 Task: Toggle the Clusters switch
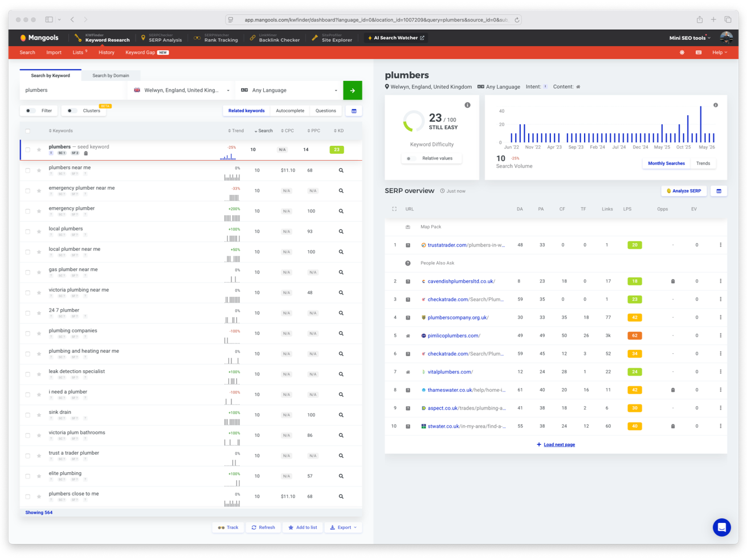(71, 111)
